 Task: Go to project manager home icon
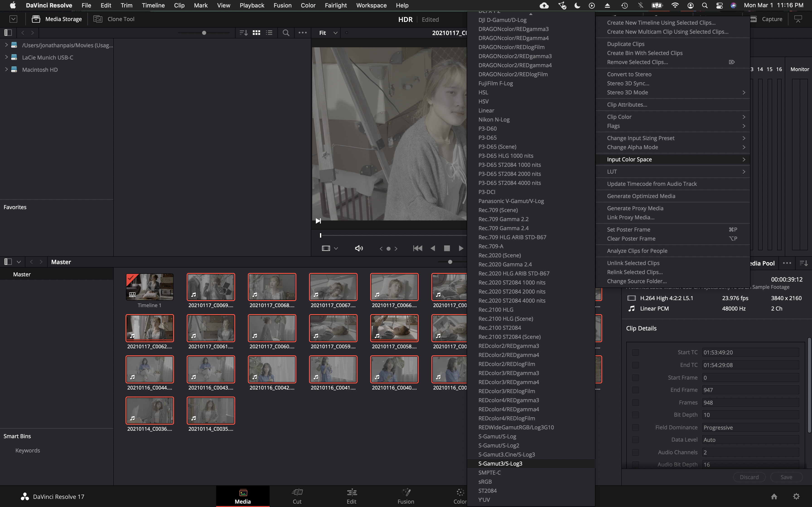[x=774, y=496]
